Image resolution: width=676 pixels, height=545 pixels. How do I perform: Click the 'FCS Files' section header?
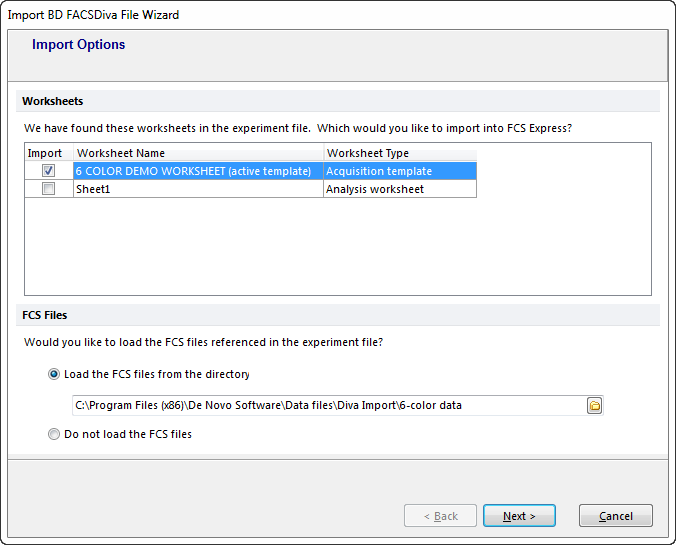coord(45,315)
